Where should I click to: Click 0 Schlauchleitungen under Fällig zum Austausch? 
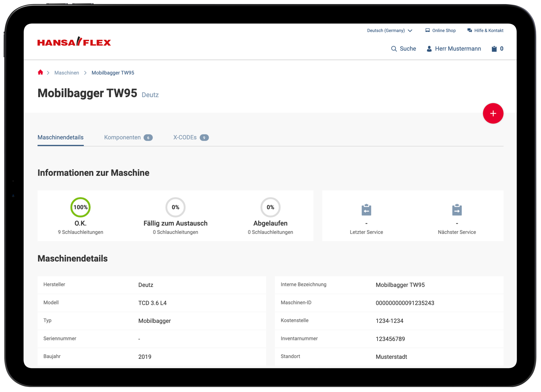point(175,232)
